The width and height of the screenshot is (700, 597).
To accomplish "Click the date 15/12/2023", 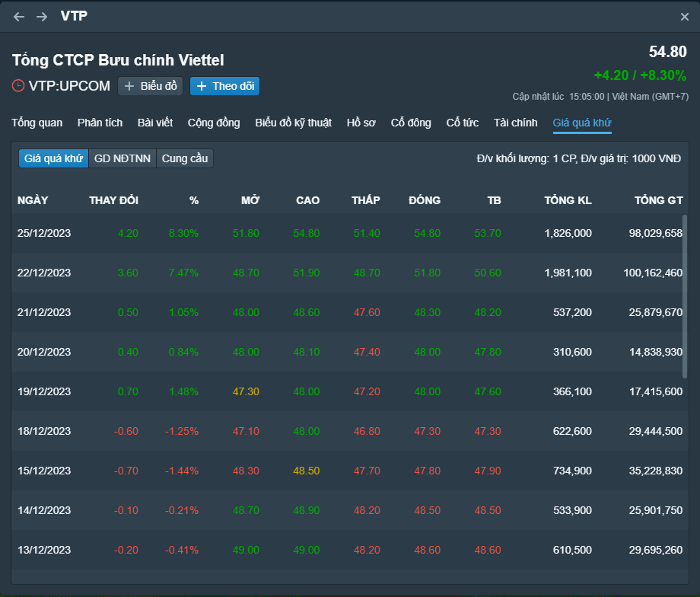I will point(44,471).
